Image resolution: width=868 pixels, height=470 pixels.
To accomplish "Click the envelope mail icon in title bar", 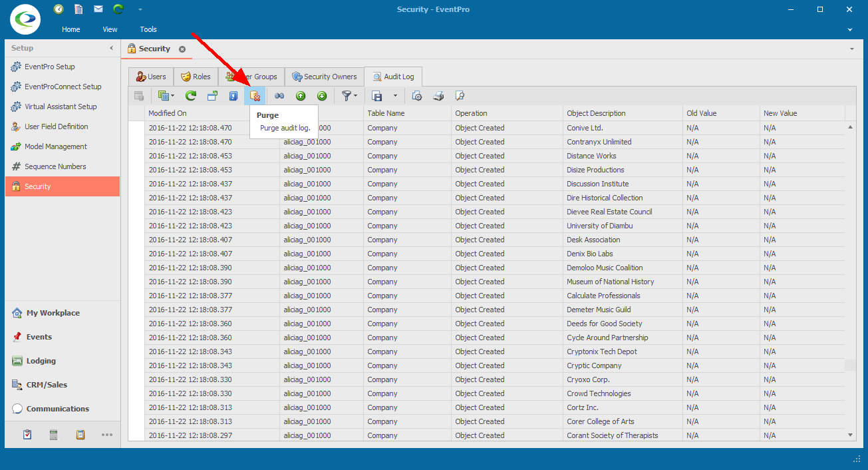I will 98,9.
